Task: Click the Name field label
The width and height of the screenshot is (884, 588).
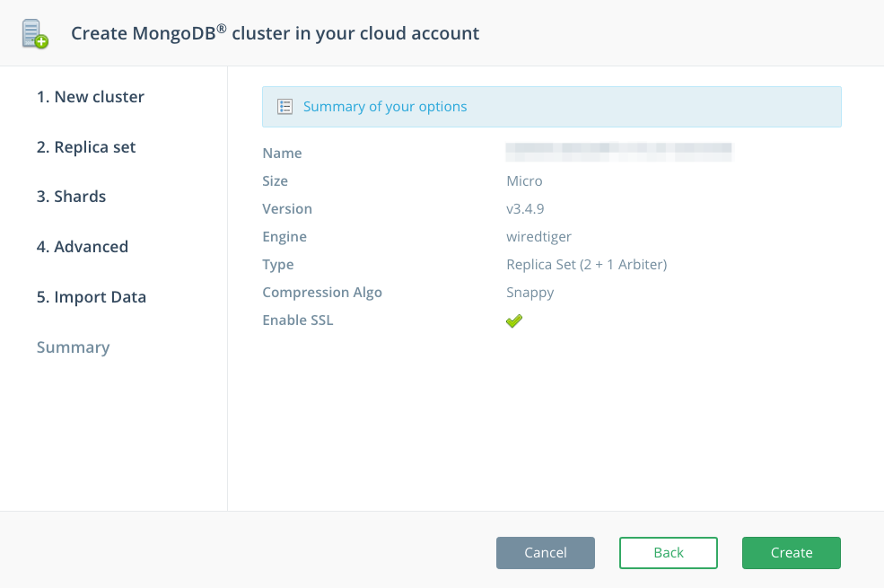Action: click(x=282, y=154)
